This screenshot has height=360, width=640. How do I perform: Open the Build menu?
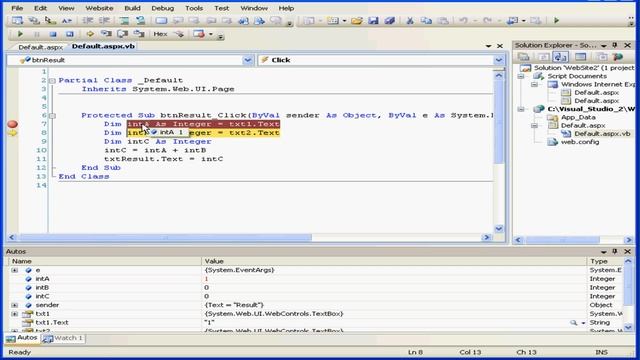(x=132, y=8)
